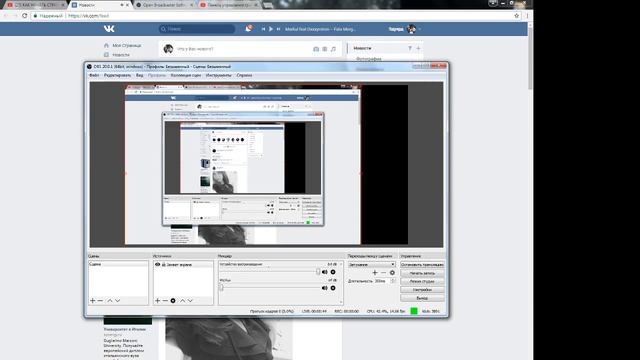Open the news feed filter icon
Viewport: 640px width, 360px height.
410,48
